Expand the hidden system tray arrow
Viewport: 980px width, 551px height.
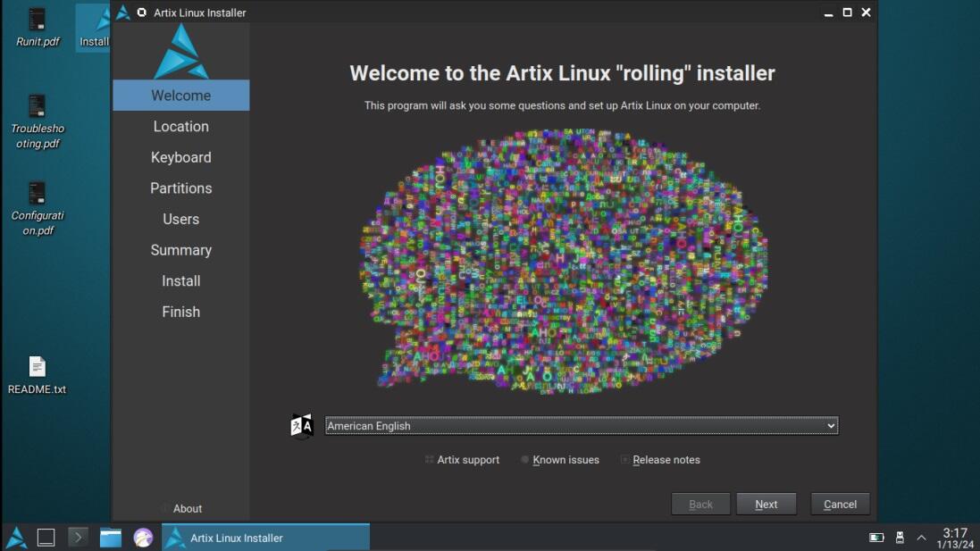click(921, 538)
